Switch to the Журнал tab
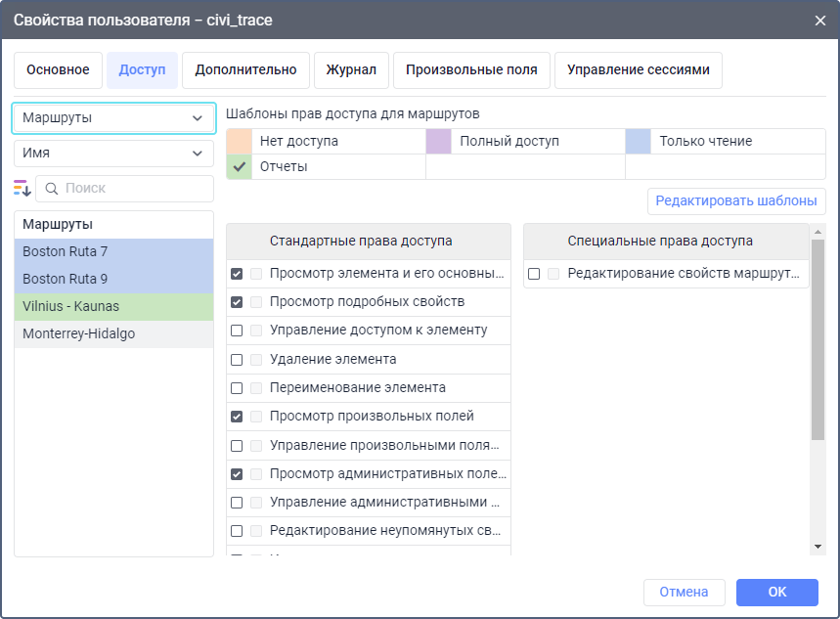Viewport: 840px width, 619px height. [352, 70]
